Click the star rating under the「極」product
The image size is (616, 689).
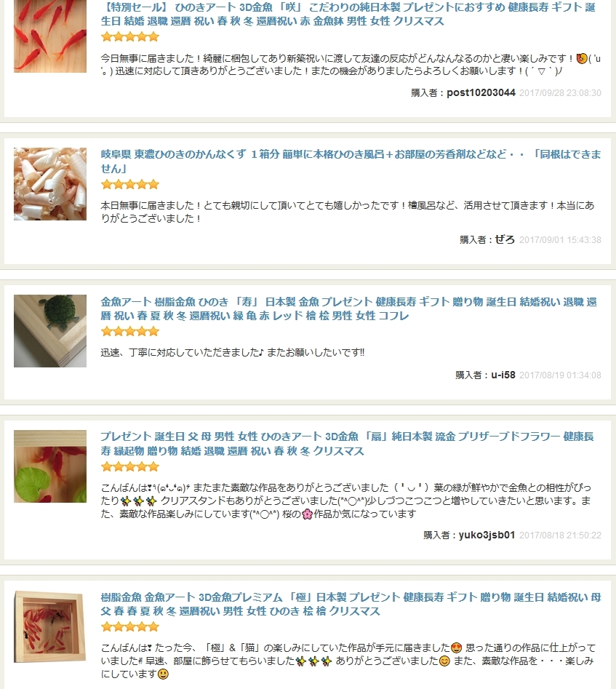click(x=130, y=627)
